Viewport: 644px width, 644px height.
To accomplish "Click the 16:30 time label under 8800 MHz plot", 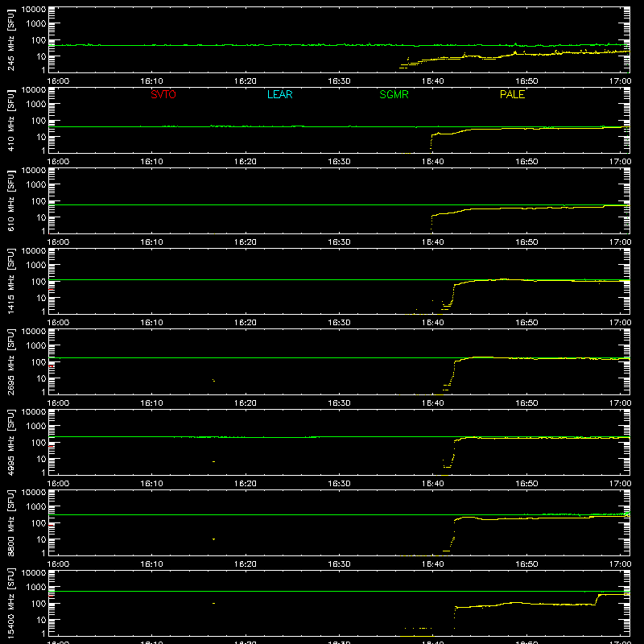I will pos(339,564).
